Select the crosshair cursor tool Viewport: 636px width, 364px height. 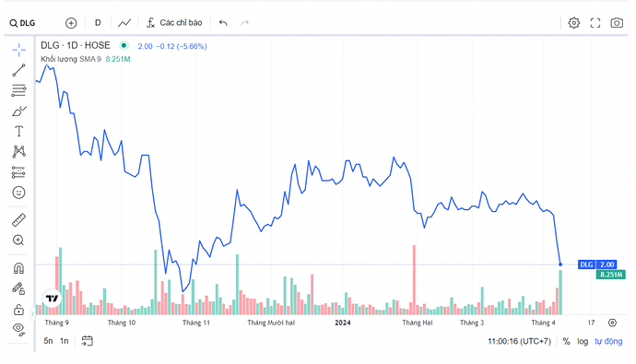click(x=18, y=50)
